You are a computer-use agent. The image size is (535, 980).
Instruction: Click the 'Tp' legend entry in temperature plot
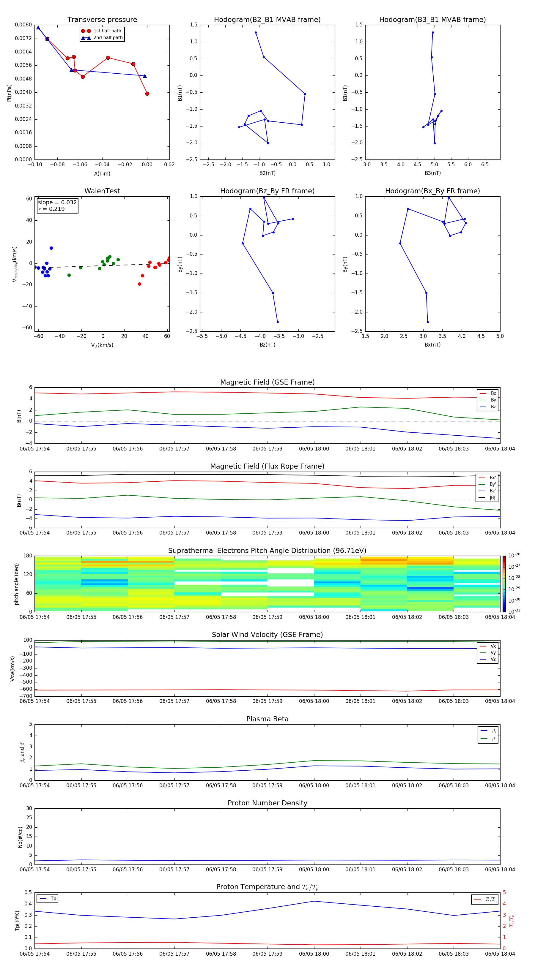48,899
